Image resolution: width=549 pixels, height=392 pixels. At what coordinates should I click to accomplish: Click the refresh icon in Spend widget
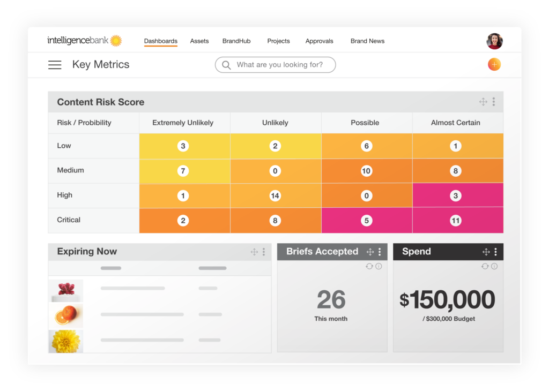click(485, 266)
